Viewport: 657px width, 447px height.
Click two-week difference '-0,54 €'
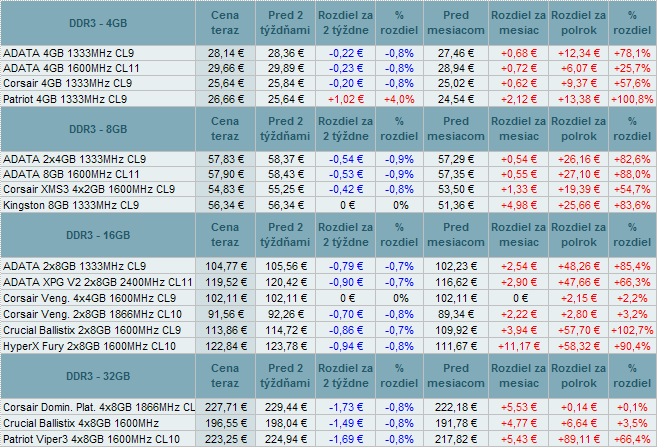346,159
